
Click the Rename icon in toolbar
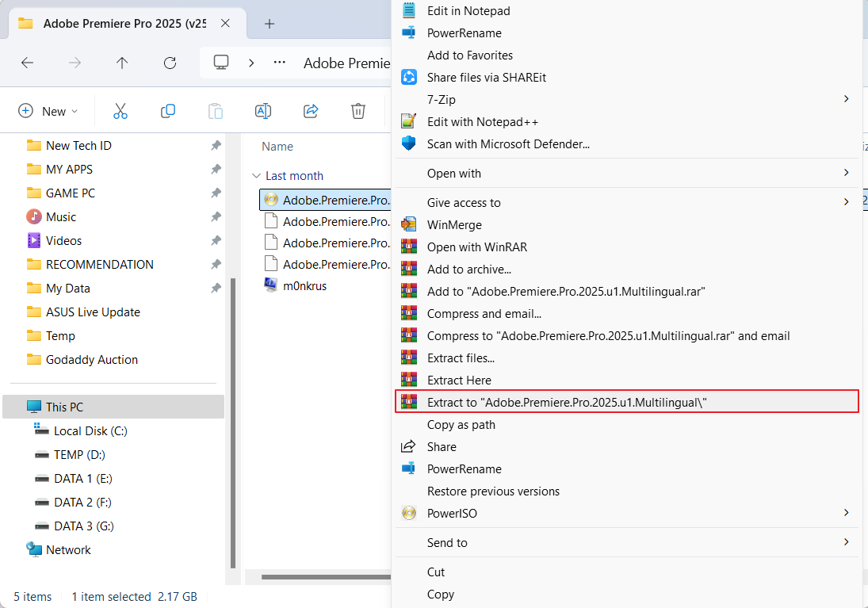(263, 111)
